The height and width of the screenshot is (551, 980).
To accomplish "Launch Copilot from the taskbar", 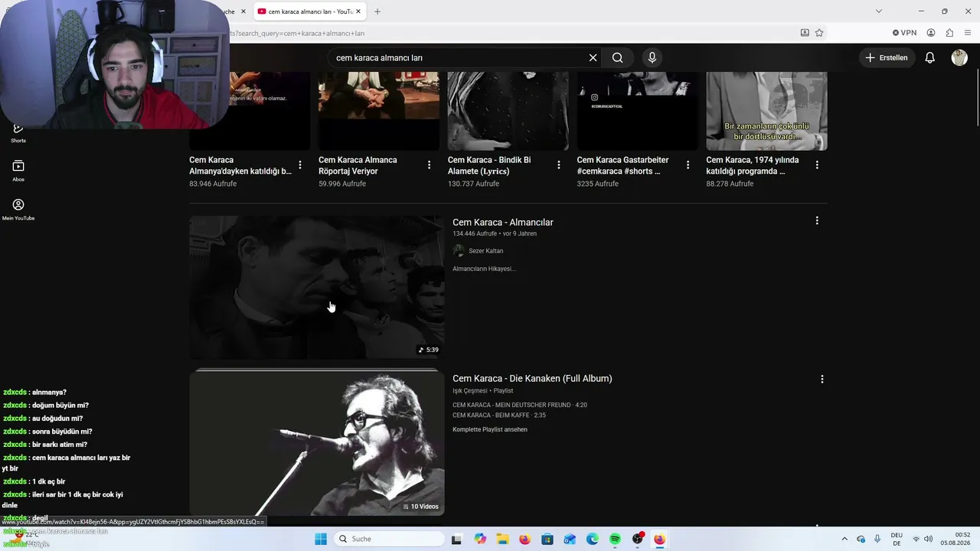I will [480, 539].
